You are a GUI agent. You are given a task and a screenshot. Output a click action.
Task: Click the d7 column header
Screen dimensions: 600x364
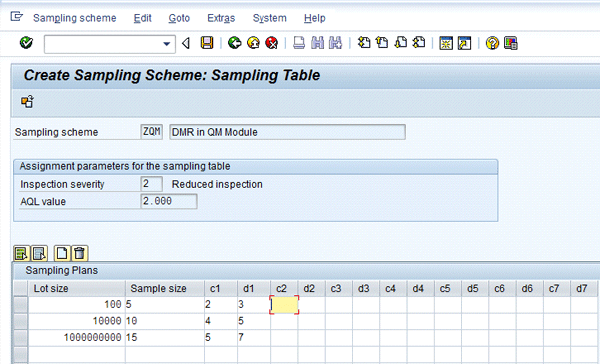tap(584, 288)
